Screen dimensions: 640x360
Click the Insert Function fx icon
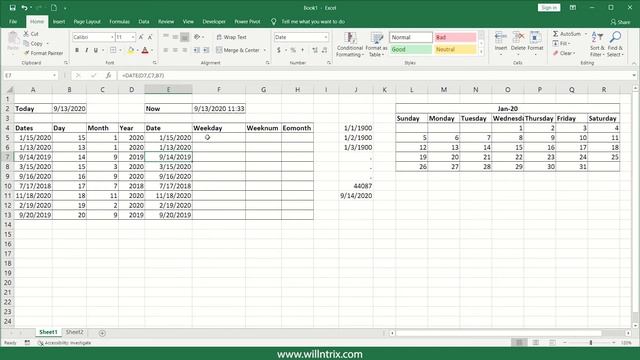coord(108,76)
